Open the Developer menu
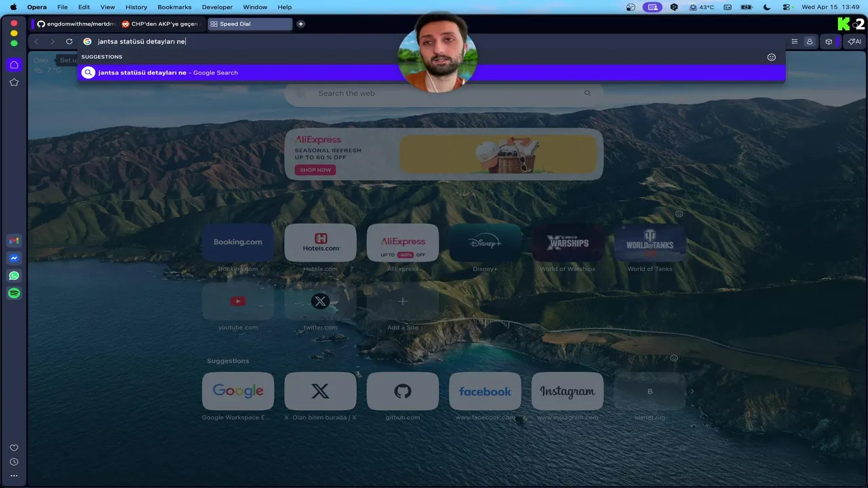Screen dimensions: 868x488 click(x=217, y=7)
